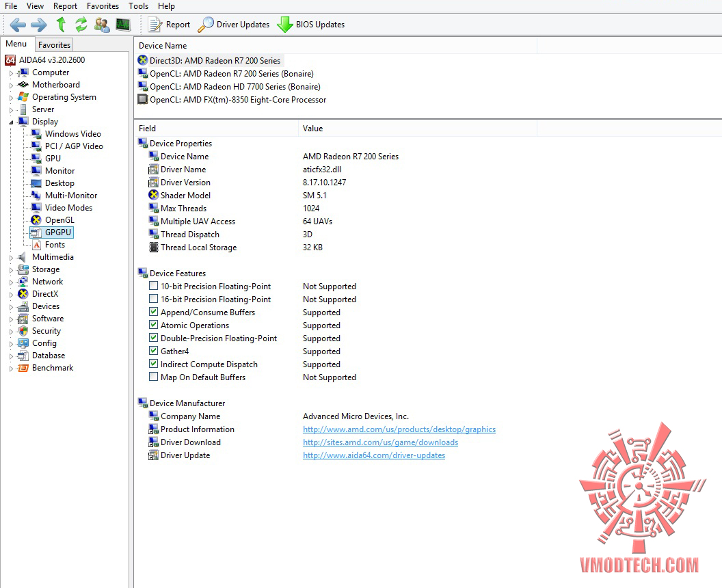722x588 pixels.
Task: Switch to the Favorites tab
Action: coord(54,44)
